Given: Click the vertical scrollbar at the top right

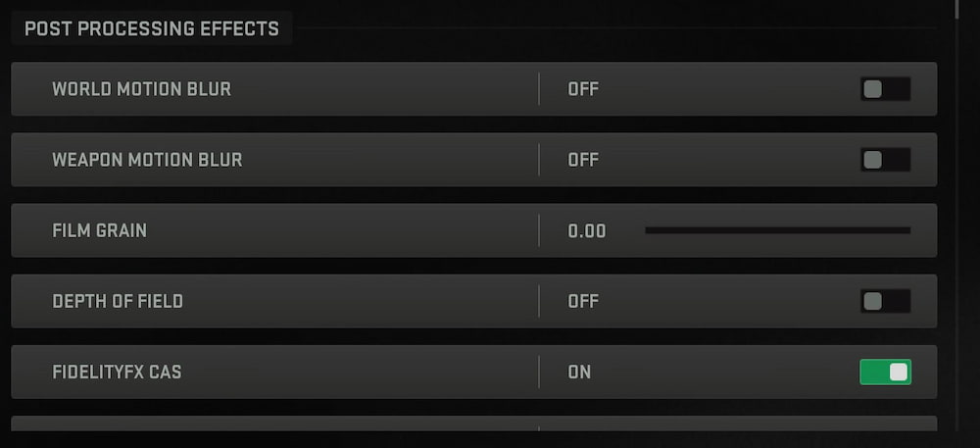Looking at the screenshot, I should [957, 8].
